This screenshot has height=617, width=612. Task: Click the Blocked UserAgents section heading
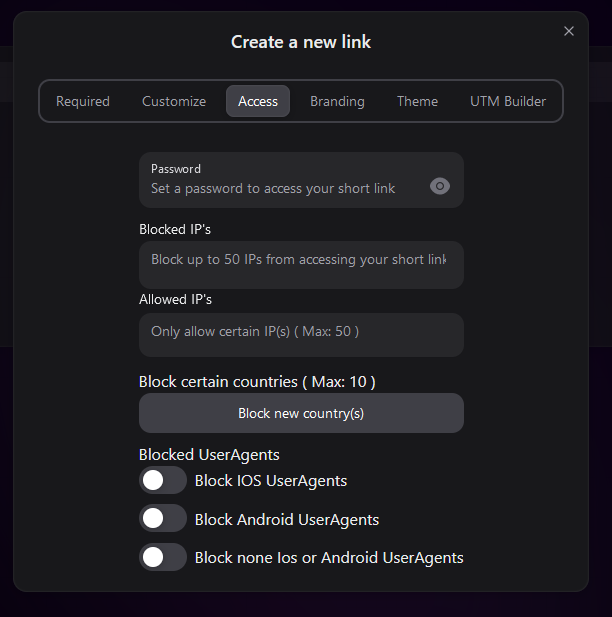point(209,455)
